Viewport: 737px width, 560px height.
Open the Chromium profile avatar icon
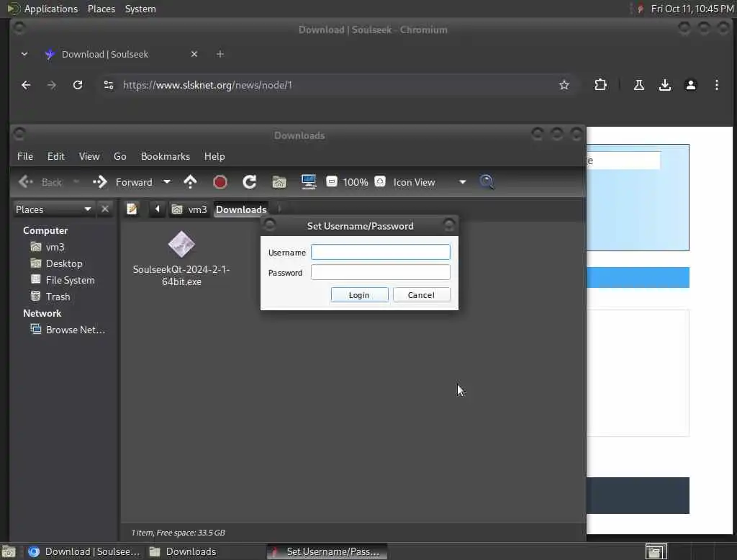click(690, 85)
